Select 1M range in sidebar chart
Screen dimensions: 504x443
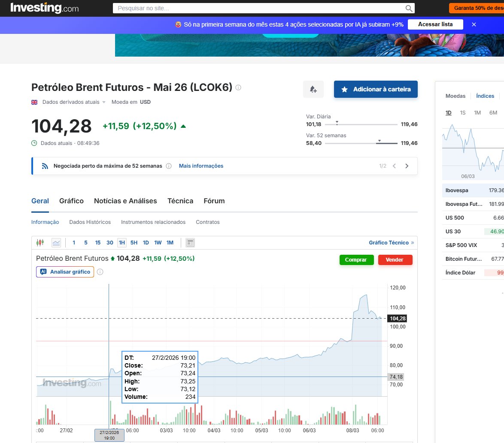pyautogui.click(x=477, y=113)
